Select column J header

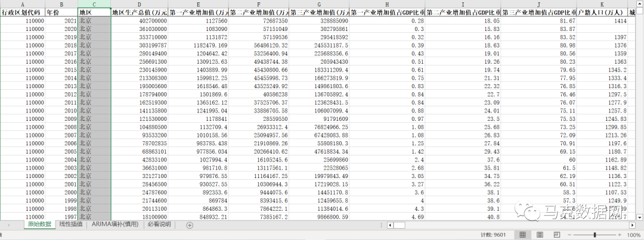(x=539, y=4)
